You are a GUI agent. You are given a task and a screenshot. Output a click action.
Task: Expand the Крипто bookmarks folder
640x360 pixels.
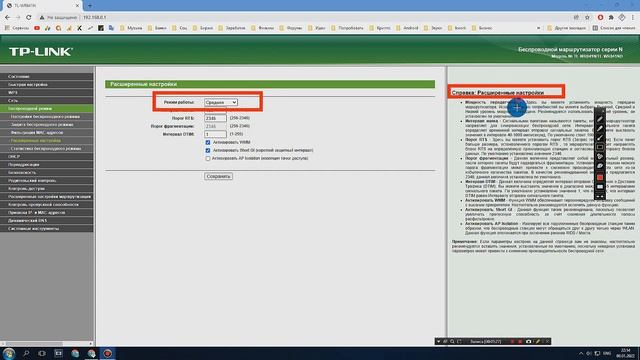point(380,28)
